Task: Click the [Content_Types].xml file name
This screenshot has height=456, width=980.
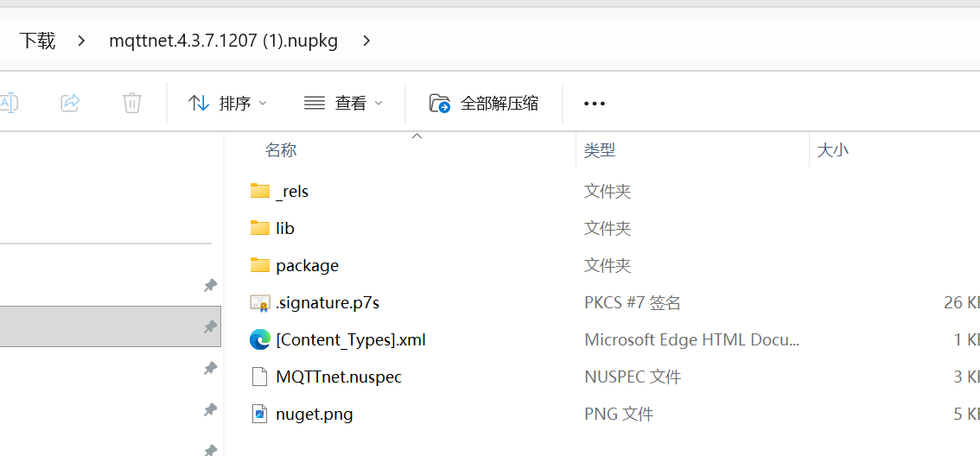Action: click(351, 340)
